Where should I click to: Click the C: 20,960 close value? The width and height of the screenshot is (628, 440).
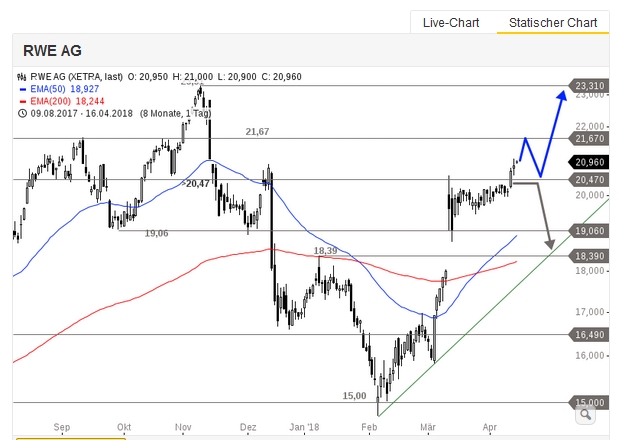(x=282, y=76)
